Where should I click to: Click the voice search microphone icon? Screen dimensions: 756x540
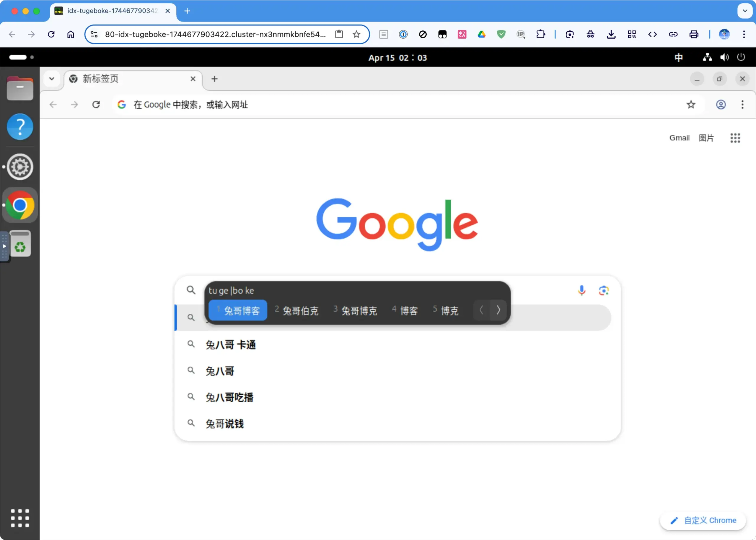[581, 290]
